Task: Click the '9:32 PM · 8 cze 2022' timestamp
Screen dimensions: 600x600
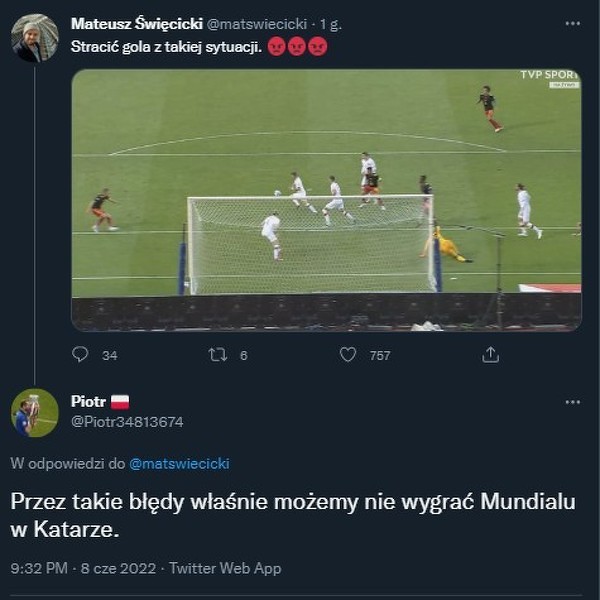Action: pyautogui.click(x=83, y=568)
